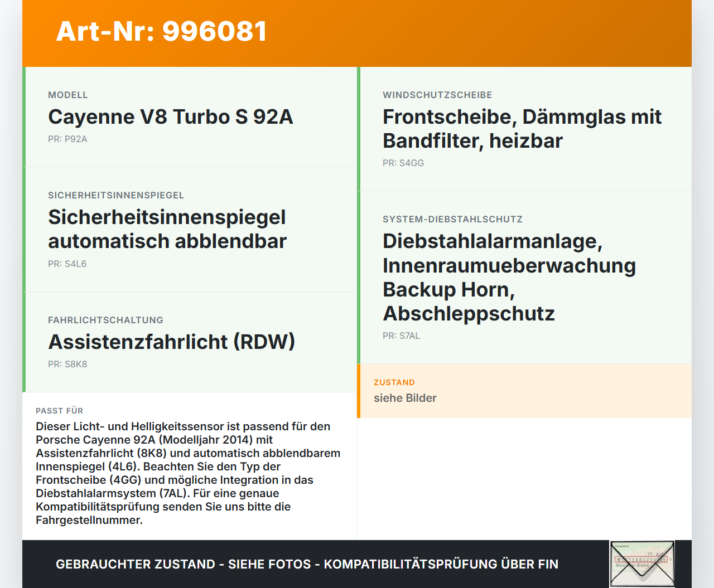Screen dimensions: 714x588
Task: Select Frontscheibe, Dämmglas mit Bandfilter text
Action: 522,129
